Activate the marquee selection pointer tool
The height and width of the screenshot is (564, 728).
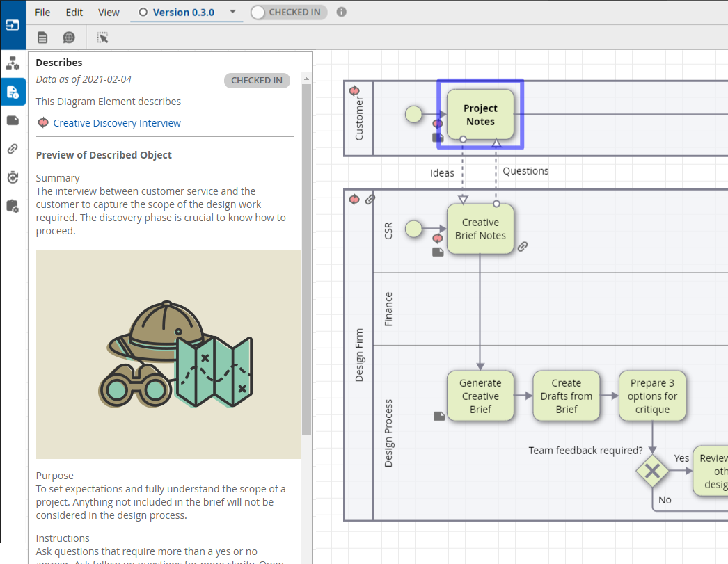103,38
